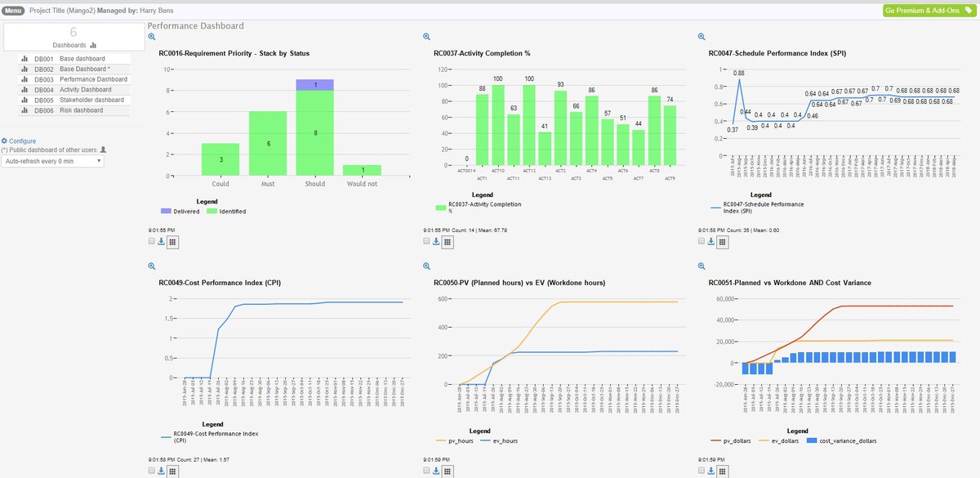
Task: Click bar chart icon beside Dashboards count
Action: coord(93,46)
